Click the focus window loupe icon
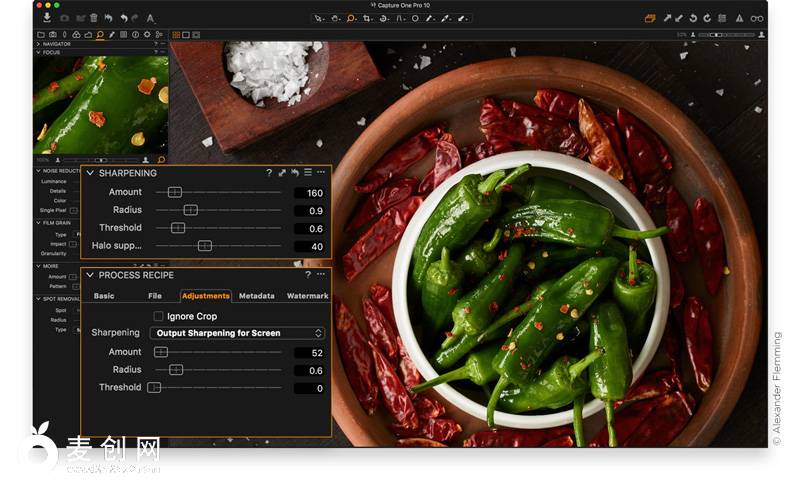The image size is (800, 480). (x=161, y=160)
